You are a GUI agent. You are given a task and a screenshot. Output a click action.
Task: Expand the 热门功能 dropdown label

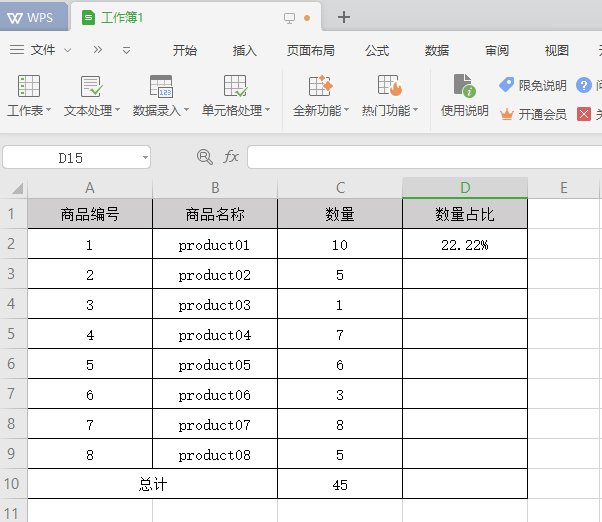[390, 111]
